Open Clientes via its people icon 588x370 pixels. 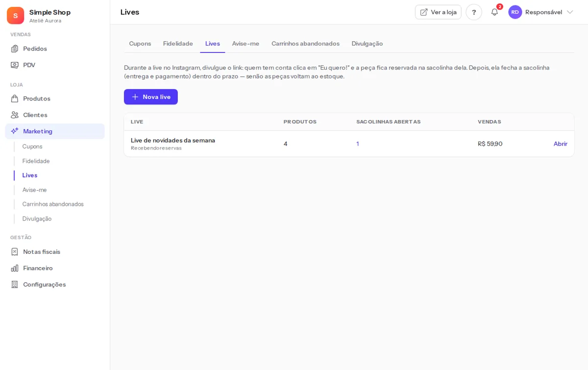point(15,115)
